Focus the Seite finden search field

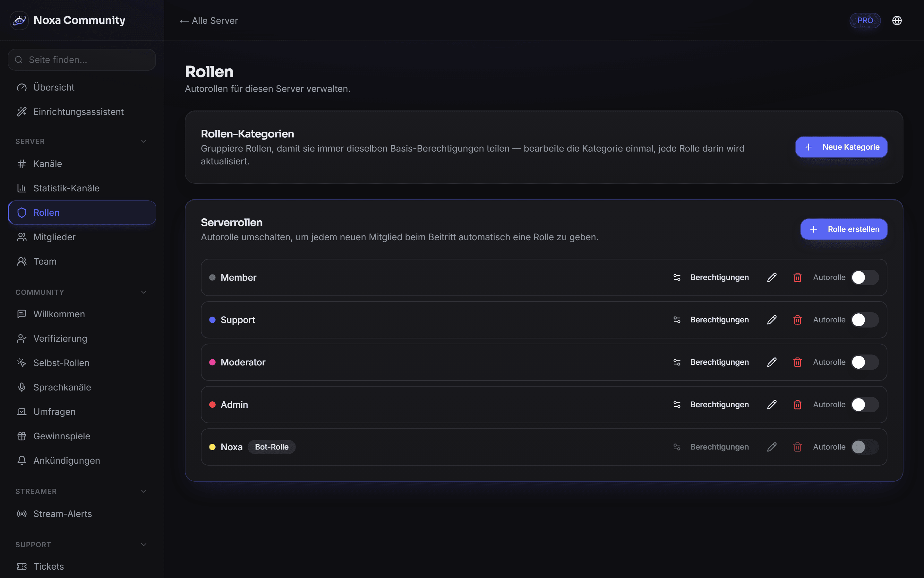pyautogui.click(x=82, y=60)
